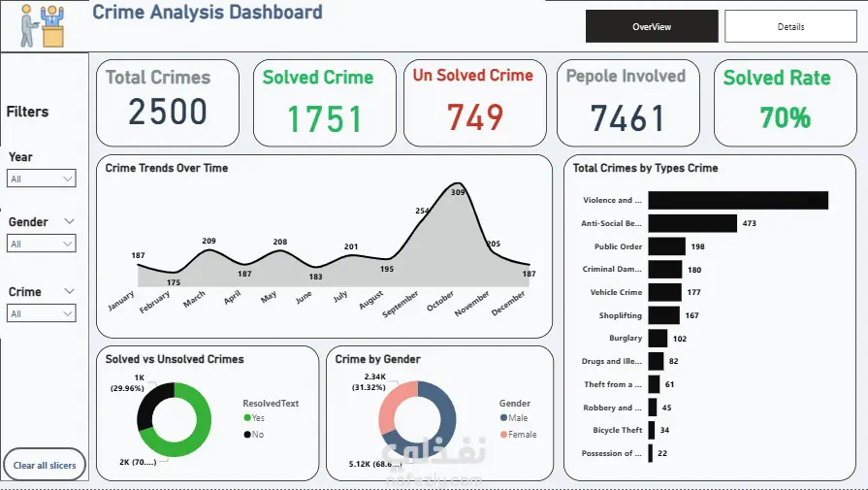Select the Total Crimes 2500 card
The height and width of the screenshot is (490, 868).
tap(168, 103)
